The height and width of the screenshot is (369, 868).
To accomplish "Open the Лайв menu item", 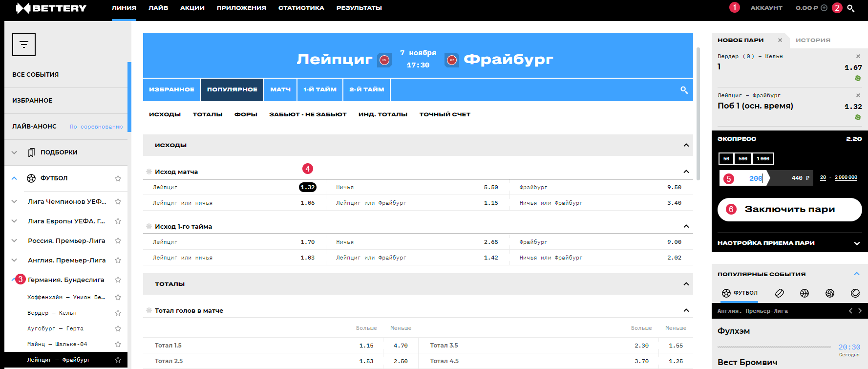I will [158, 8].
